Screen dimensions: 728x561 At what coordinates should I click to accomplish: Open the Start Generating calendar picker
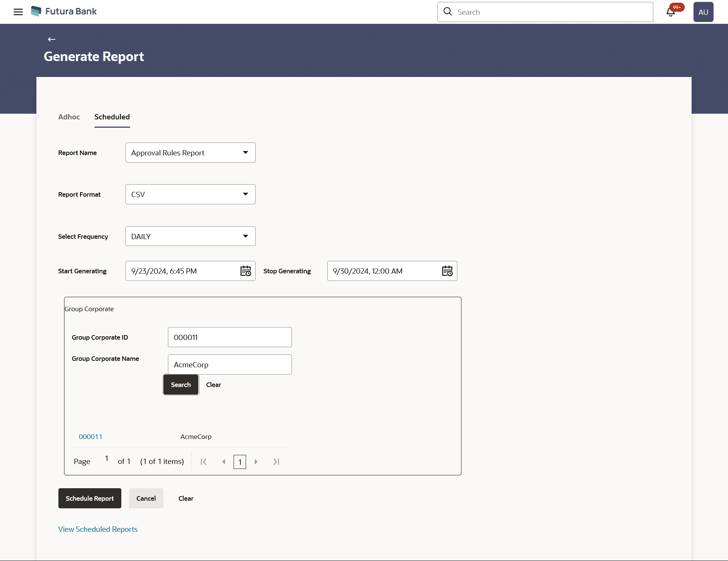pos(246,271)
